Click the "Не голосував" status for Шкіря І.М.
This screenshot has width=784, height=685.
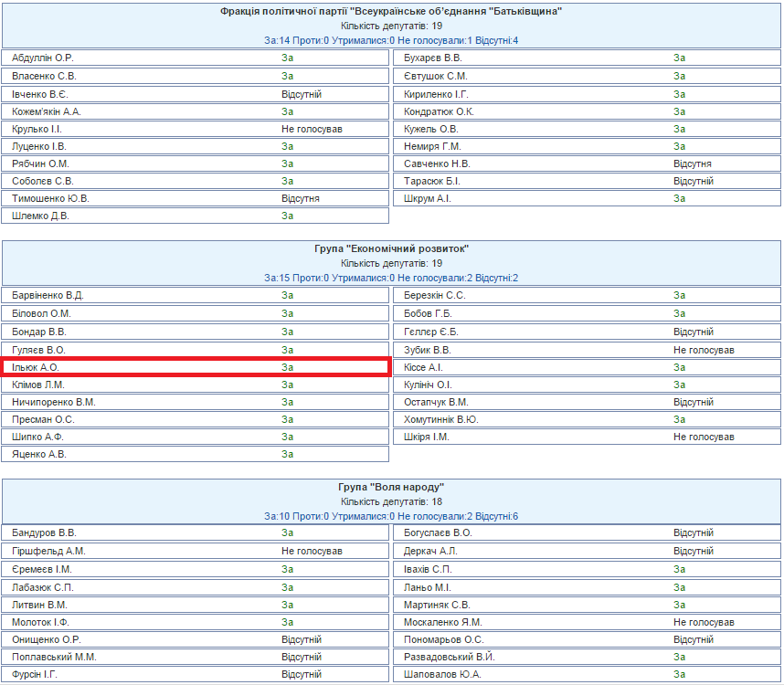coord(704,437)
